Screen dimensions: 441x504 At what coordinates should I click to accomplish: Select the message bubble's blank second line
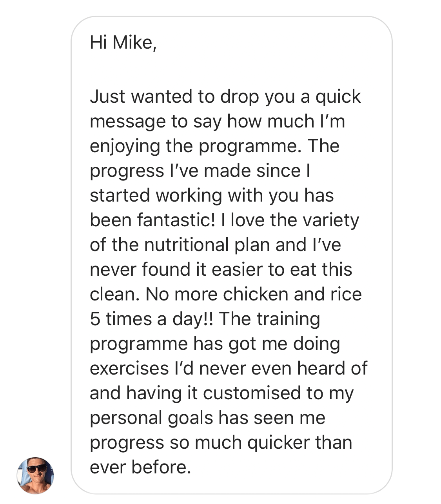click(231, 69)
